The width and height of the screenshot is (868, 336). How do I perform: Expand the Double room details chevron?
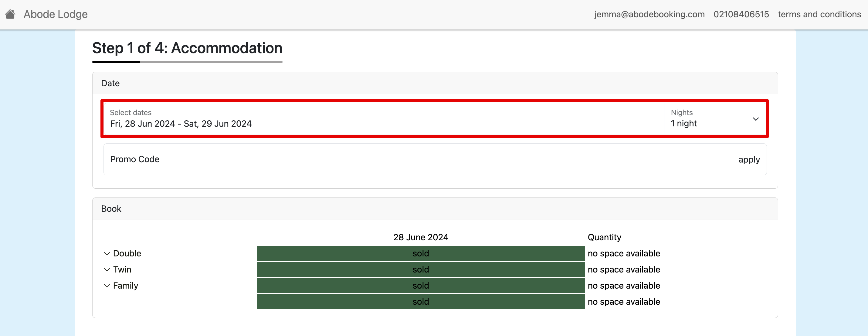(x=107, y=253)
